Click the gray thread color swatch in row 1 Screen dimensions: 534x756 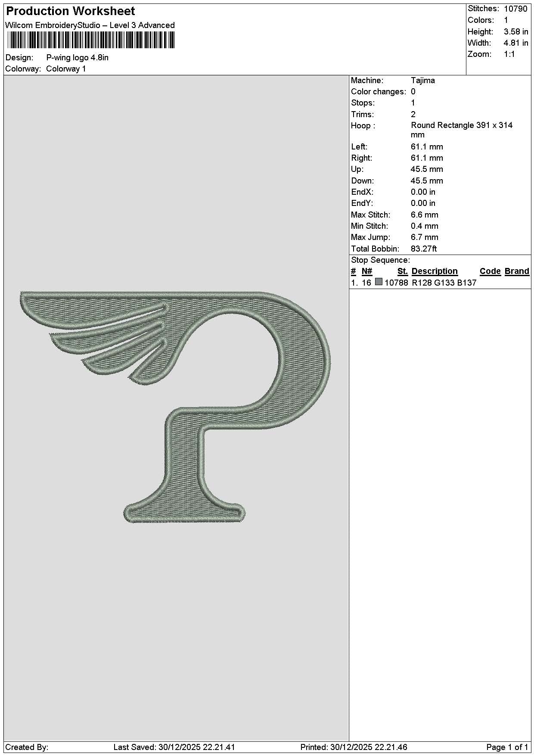[x=379, y=282]
